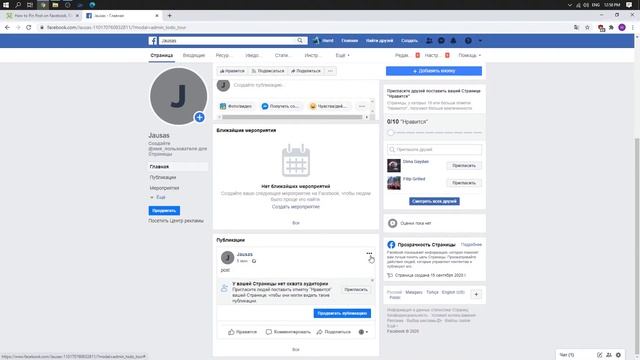Viewport: 640px width, 360px height.
Task: Open the Уведомления tab
Action: 252,55
